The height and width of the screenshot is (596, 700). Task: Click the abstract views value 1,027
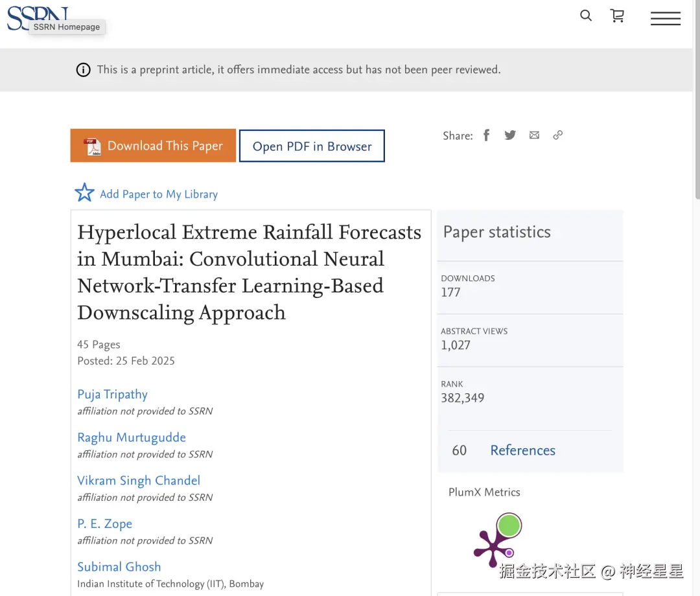(x=456, y=345)
